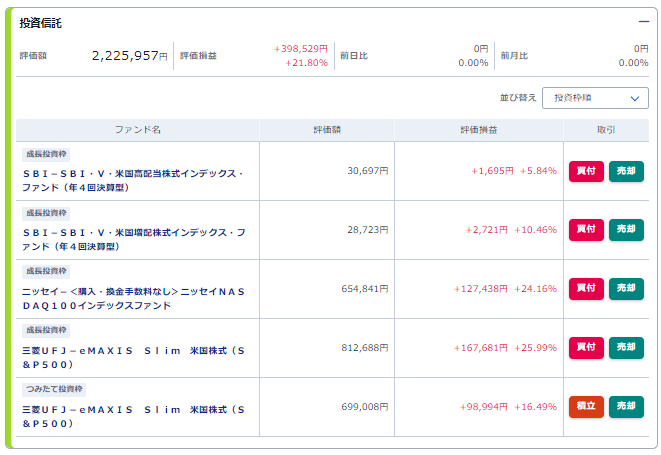Click 買付 for 成長投資枠 eMAXIS Slim S&P500
The width and height of the screenshot is (661, 455).
586,348
